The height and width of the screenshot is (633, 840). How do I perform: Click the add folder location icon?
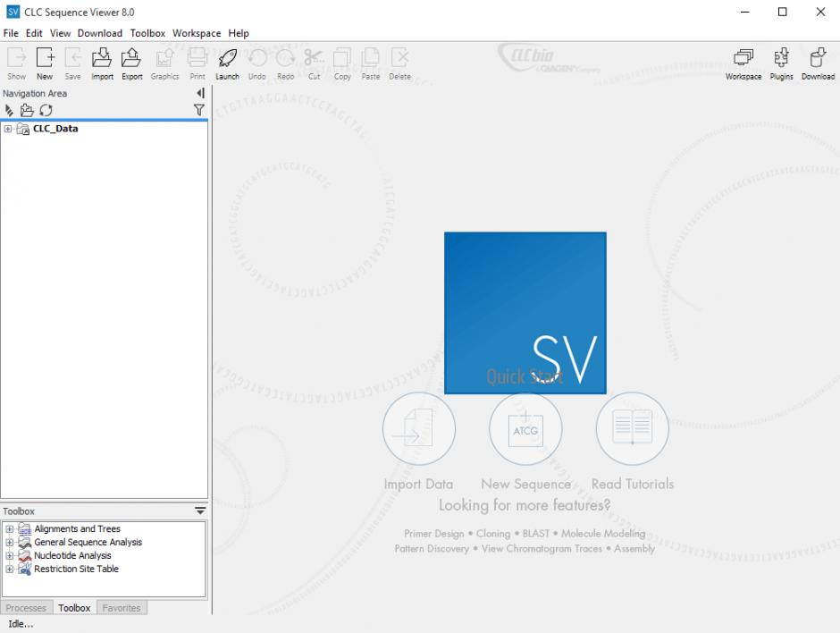coord(27,110)
